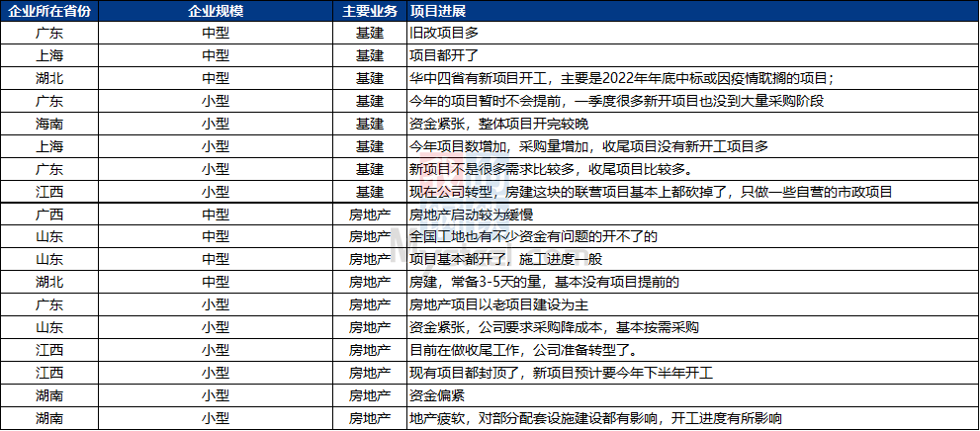
Task: Select 基建 in the 海南 row
Action: (x=370, y=123)
